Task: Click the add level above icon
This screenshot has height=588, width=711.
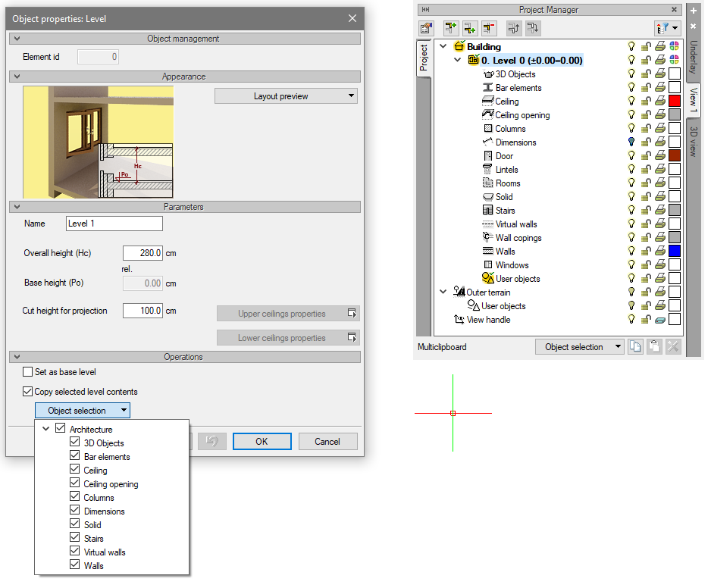Action: [x=450, y=28]
